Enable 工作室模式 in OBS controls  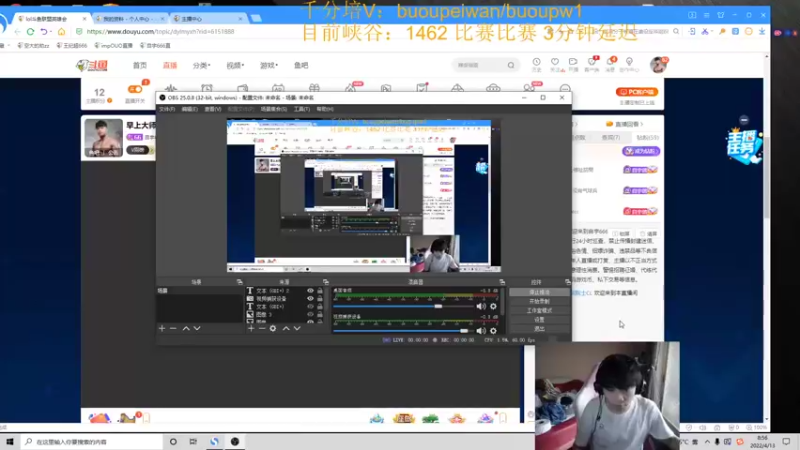coord(539,311)
